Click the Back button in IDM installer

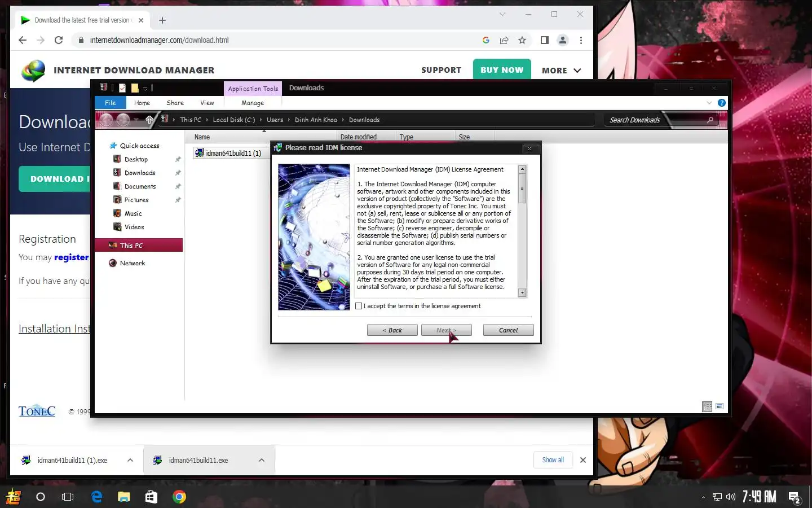tap(392, 330)
